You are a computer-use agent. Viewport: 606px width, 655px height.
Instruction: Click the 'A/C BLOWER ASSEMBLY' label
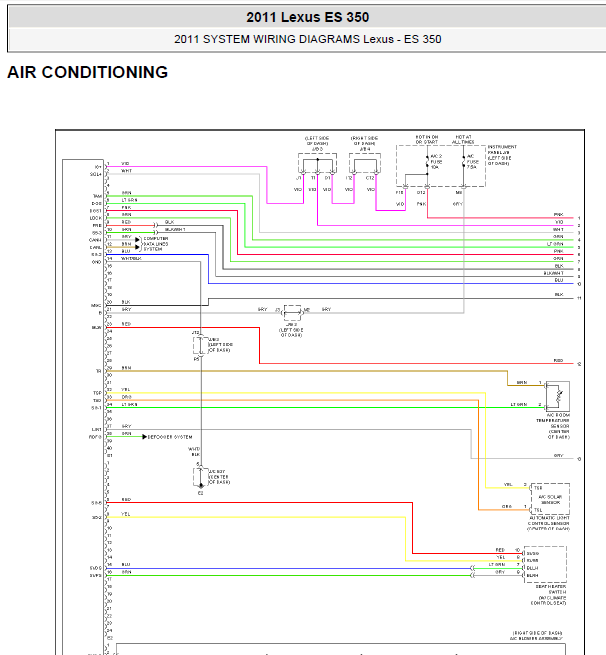(x=536, y=638)
